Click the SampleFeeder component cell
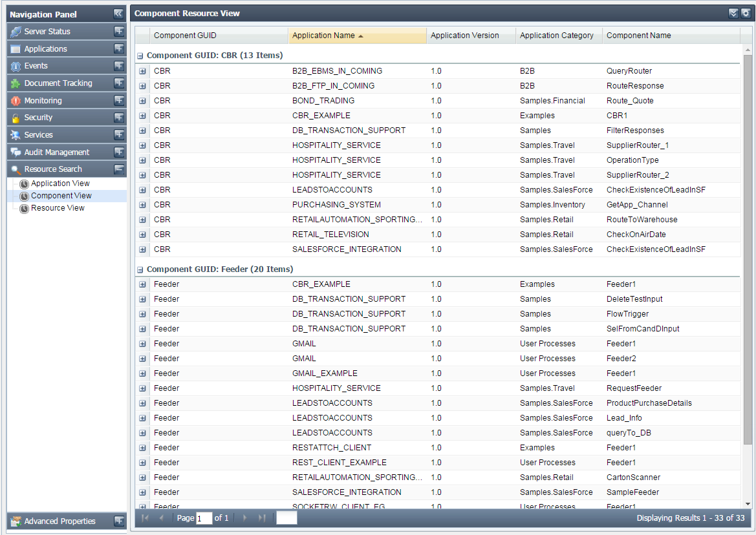This screenshot has height=535, width=756. (632, 492)
